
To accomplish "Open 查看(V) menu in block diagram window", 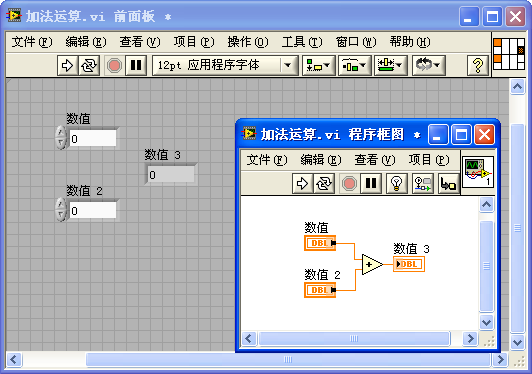I will point(375,160).
